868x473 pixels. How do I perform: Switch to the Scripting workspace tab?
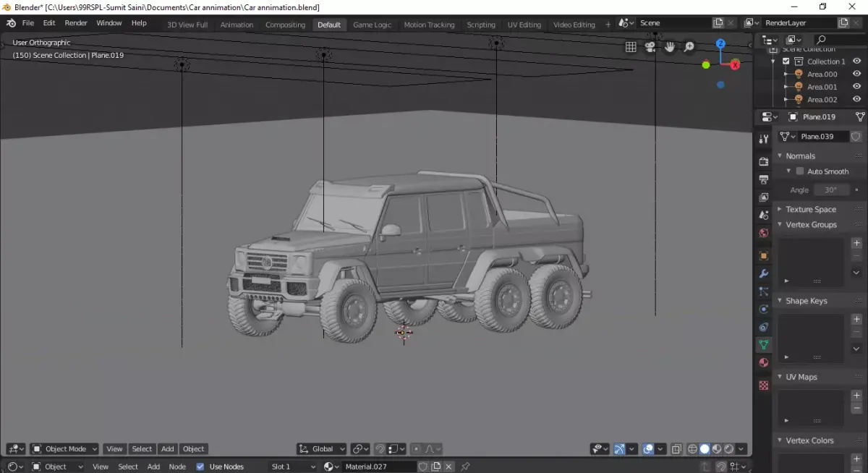pos(481,25)
